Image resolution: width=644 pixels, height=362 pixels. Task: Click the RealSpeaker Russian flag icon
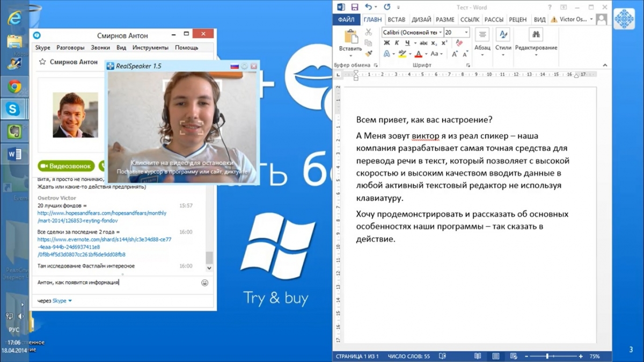pos(234,66)
